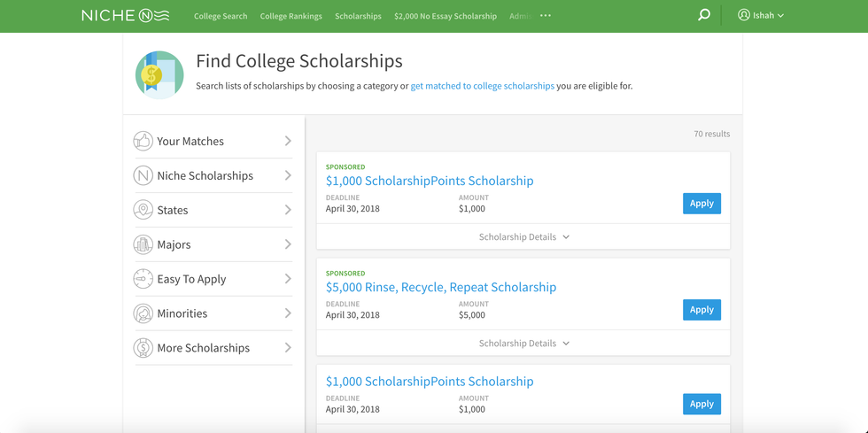Go to College Search in the nav
The image size is (868, 433).
pyautogui.click(x=221, y=16)
